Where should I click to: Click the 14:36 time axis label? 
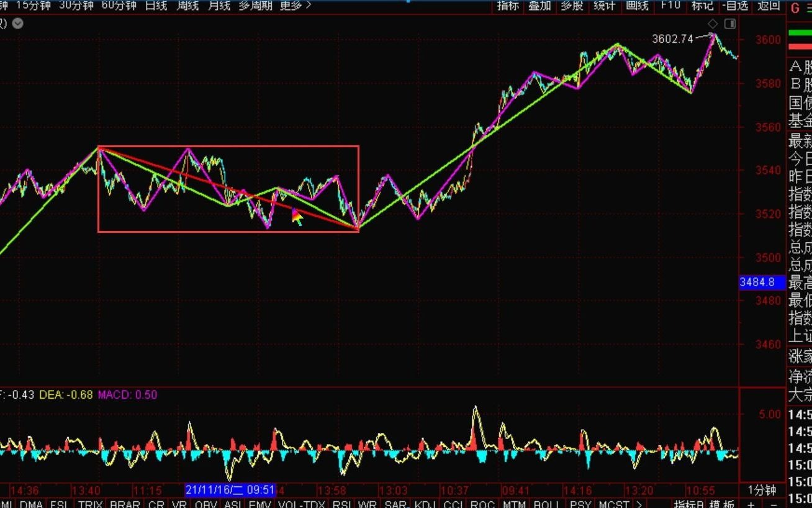click(24, 490)
